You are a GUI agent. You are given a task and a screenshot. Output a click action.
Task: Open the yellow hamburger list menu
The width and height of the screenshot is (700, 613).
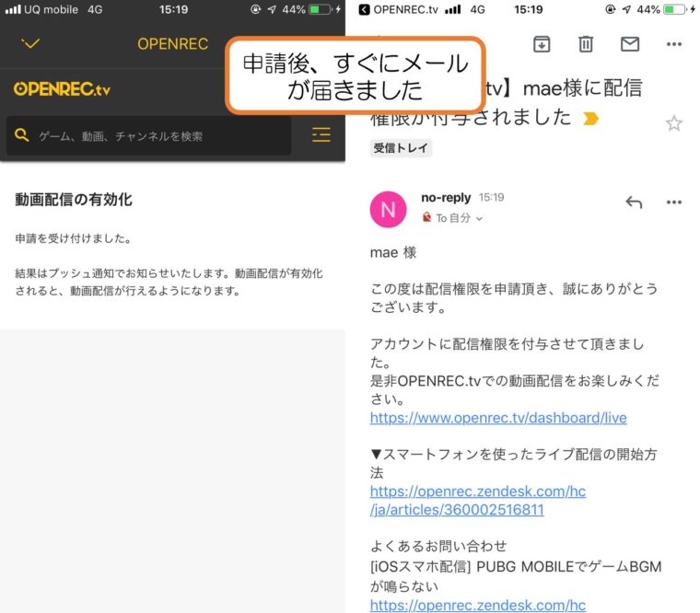pos(321,134)
